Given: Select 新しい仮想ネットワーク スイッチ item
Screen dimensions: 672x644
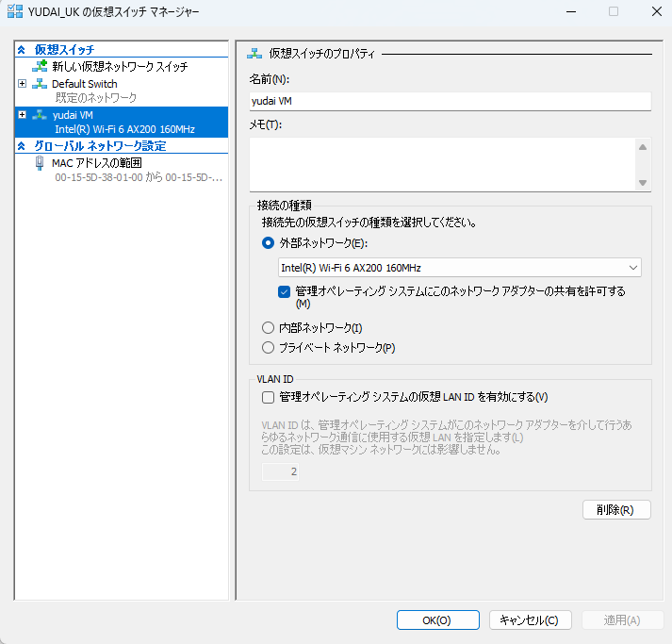Looking at the screenshot, I should 120,66.
